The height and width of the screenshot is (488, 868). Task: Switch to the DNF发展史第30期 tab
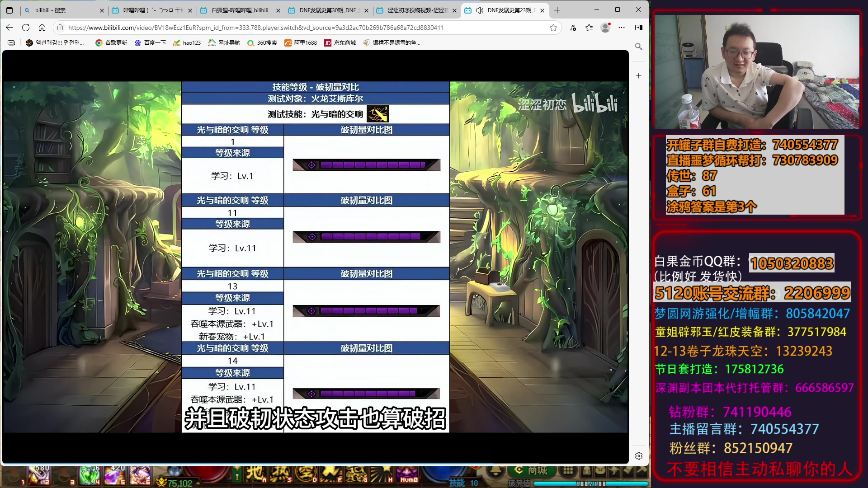328,10
